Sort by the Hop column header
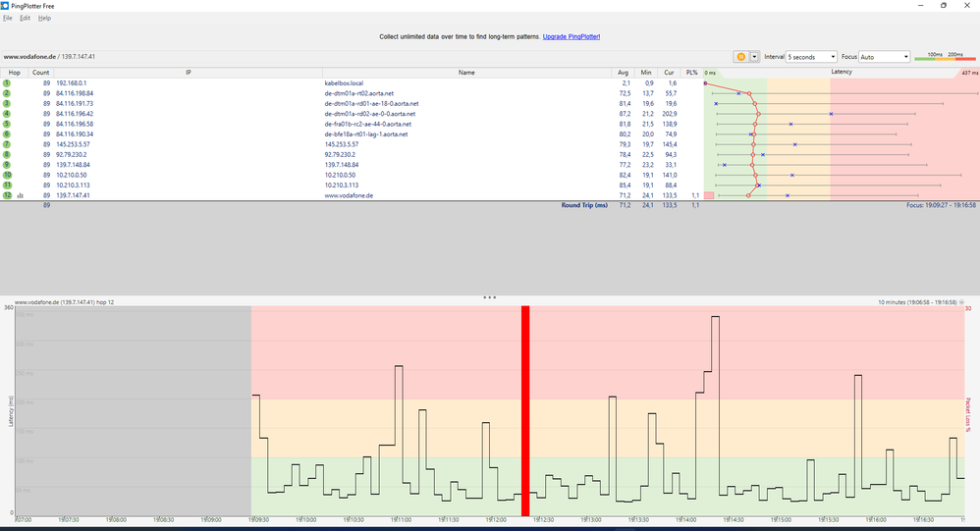This screenshot has width=980, height=531. 14,73
